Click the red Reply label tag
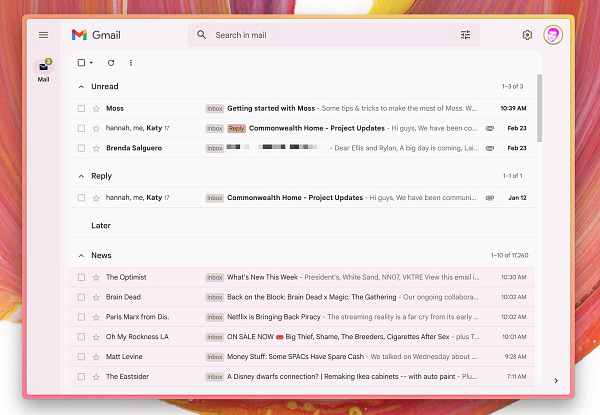600x415 pixels. (236, 129)
